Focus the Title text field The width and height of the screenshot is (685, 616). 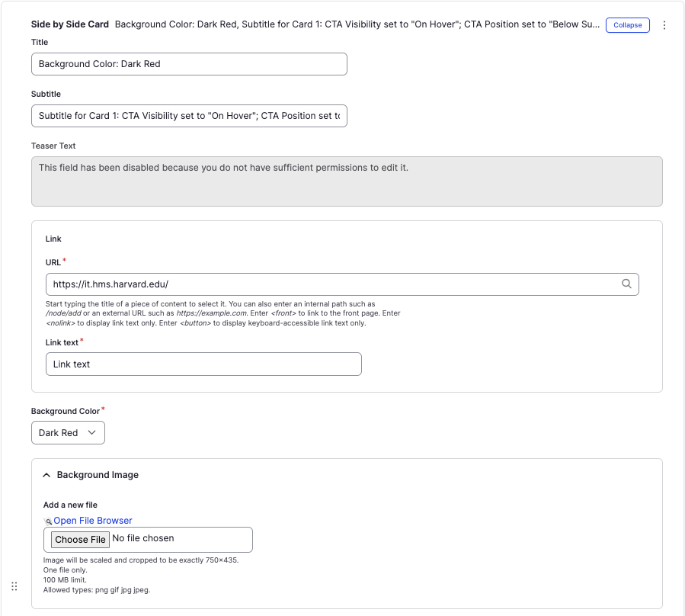tap(189, 64)
